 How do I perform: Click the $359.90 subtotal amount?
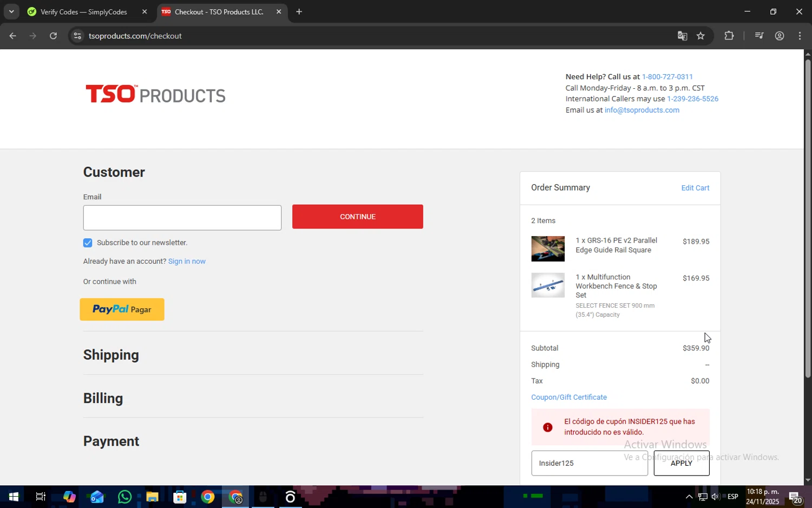[696, 348]
